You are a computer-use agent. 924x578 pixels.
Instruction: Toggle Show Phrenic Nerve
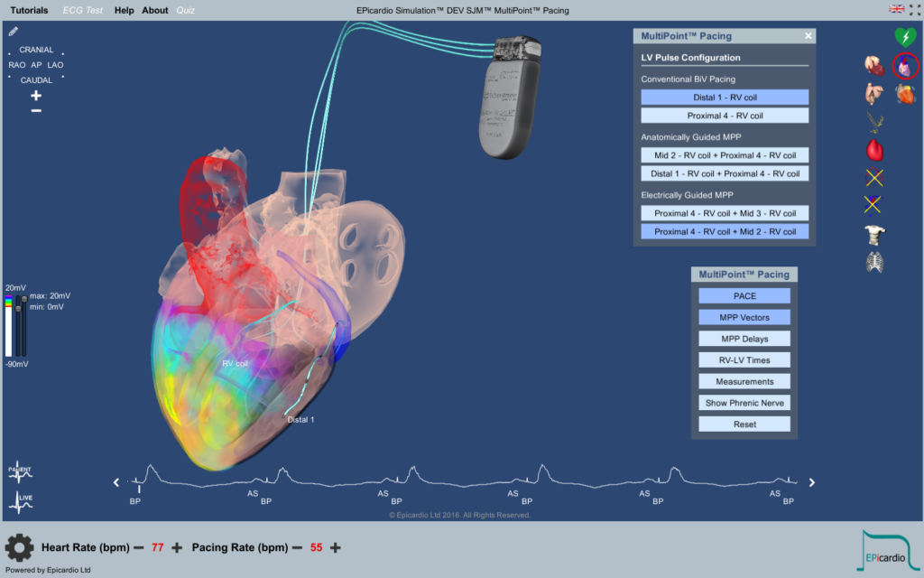[x=744, y=403]
